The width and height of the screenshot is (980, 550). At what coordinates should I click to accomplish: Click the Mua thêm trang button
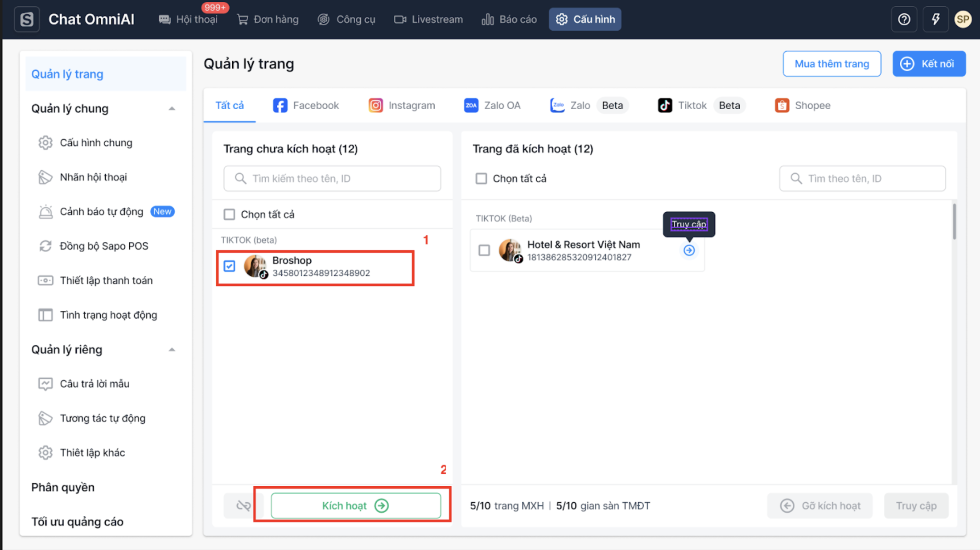tap(832, 64)
